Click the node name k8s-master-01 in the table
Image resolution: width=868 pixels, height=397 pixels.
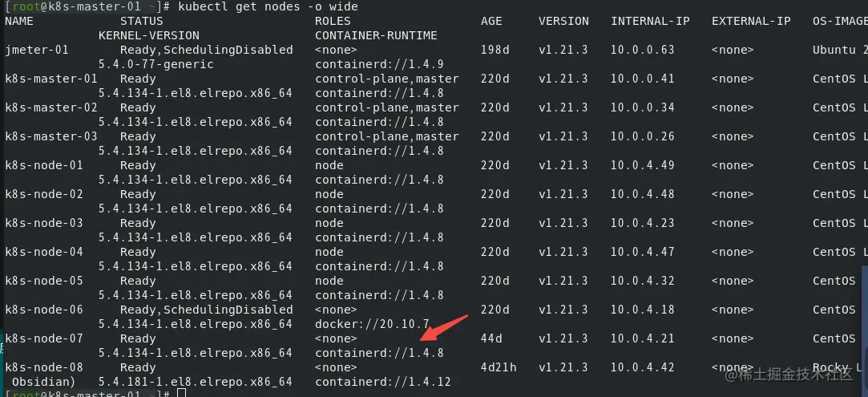click(51, 79)
